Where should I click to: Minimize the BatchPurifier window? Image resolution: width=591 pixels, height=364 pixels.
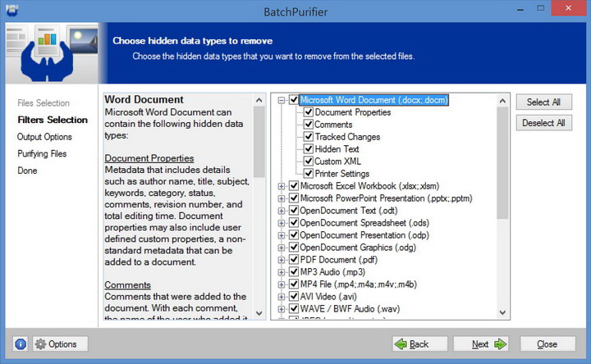click(520, 8)
